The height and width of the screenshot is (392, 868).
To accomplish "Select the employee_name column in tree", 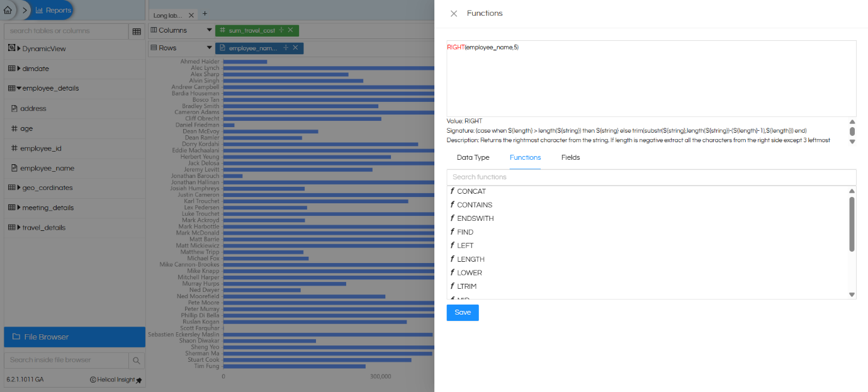I will (x=47, y=168).
